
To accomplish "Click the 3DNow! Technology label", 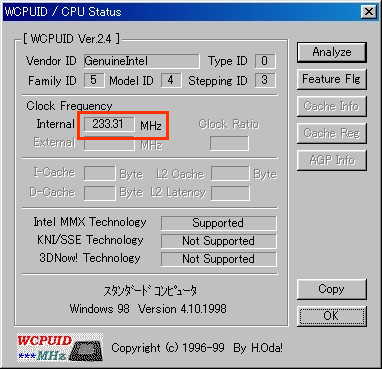I will [90, 258].
